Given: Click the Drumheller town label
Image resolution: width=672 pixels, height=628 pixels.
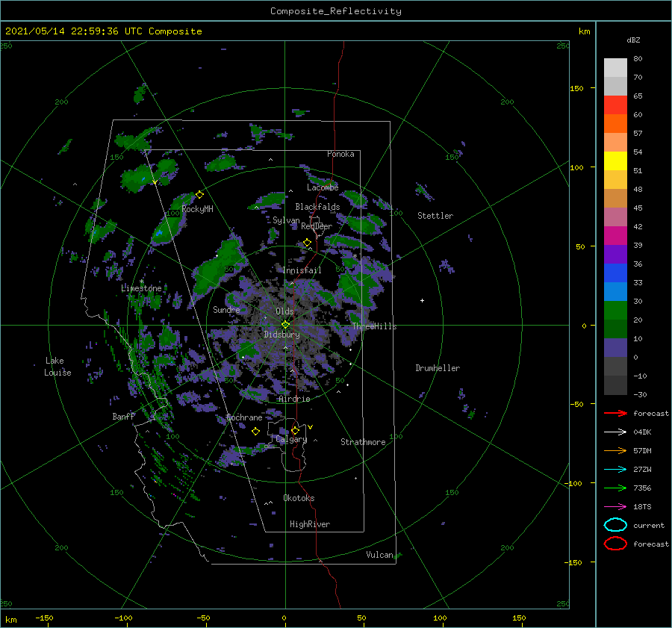Looking at the screenshot, I should click(438, 368).
